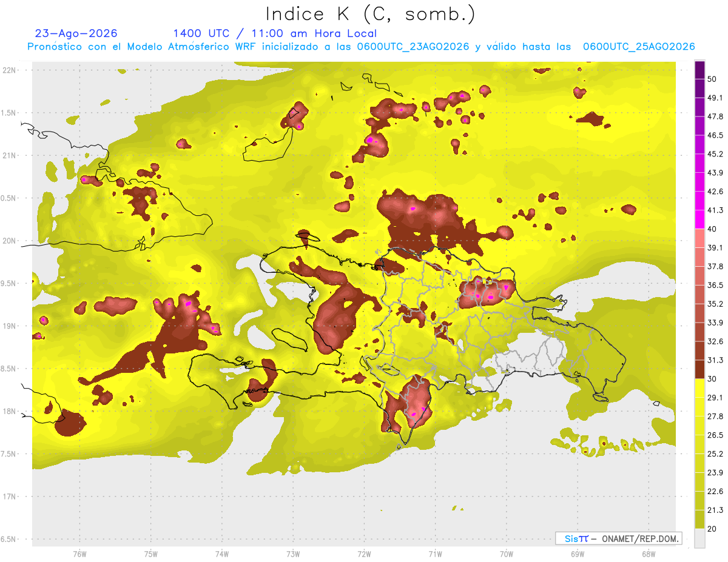Click the longitude label "71W"
This screenshot has width=728, height=562.
(435, 554)
